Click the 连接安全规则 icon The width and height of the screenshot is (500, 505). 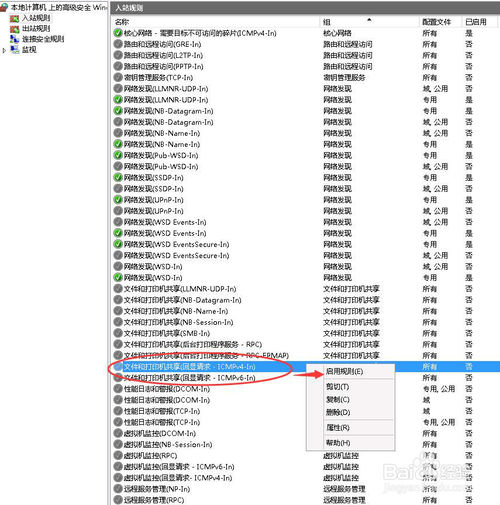pos(14,39)
